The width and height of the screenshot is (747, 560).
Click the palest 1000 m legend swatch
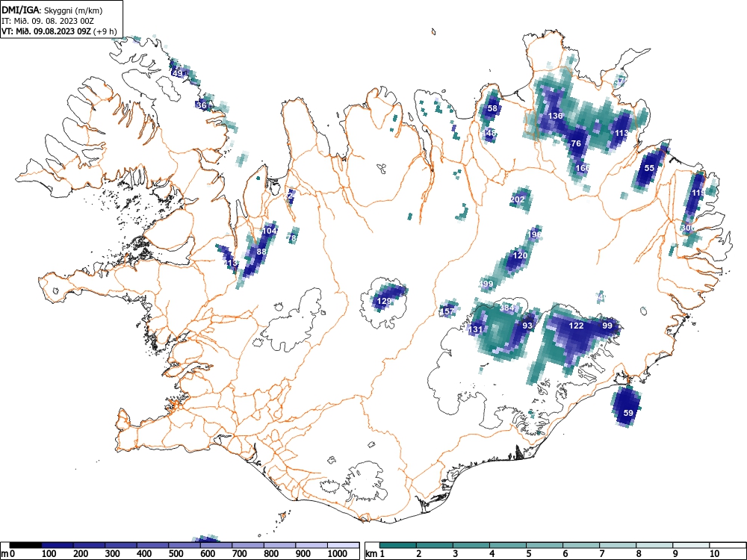[343, 545]
